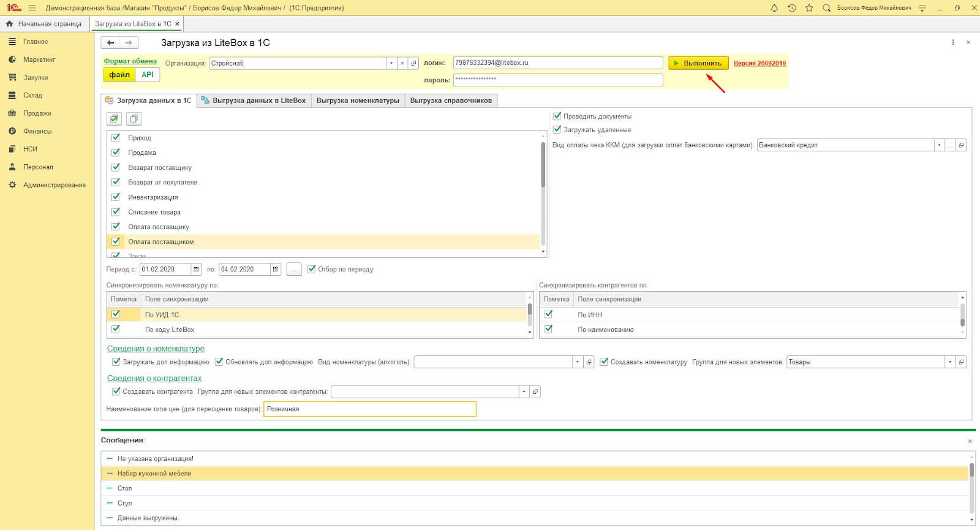980x530 pixels.
Task: Open title bar settings lines icon
Action: pos(922,8)
